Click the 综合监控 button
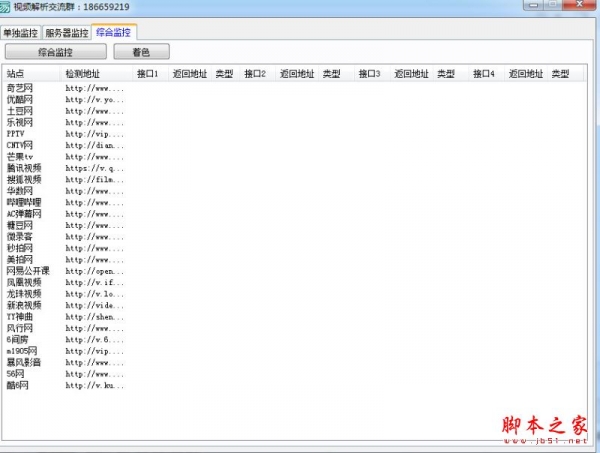 coord(56,52)
